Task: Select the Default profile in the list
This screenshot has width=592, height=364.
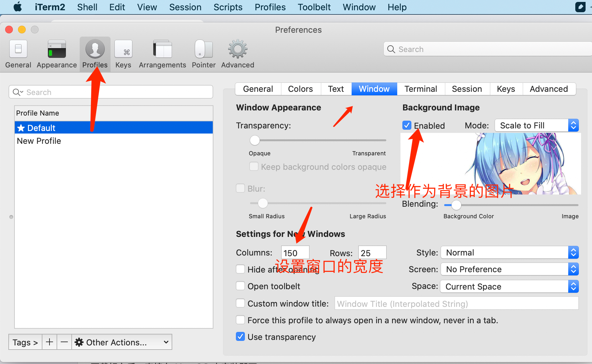Action: pyautogui.click(x=114, y=128)
